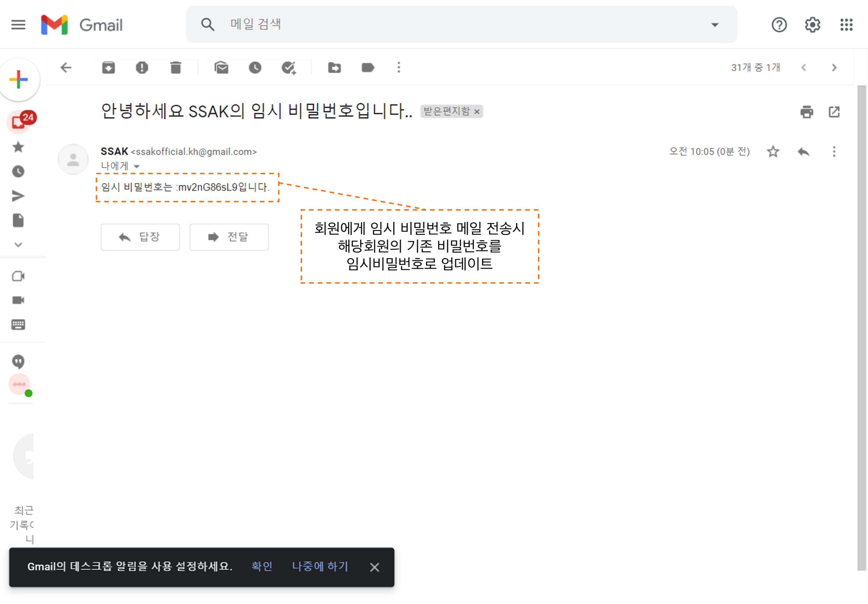Expand recipient details next to 나에게
The image size is (868, 604).
(137, 166)
